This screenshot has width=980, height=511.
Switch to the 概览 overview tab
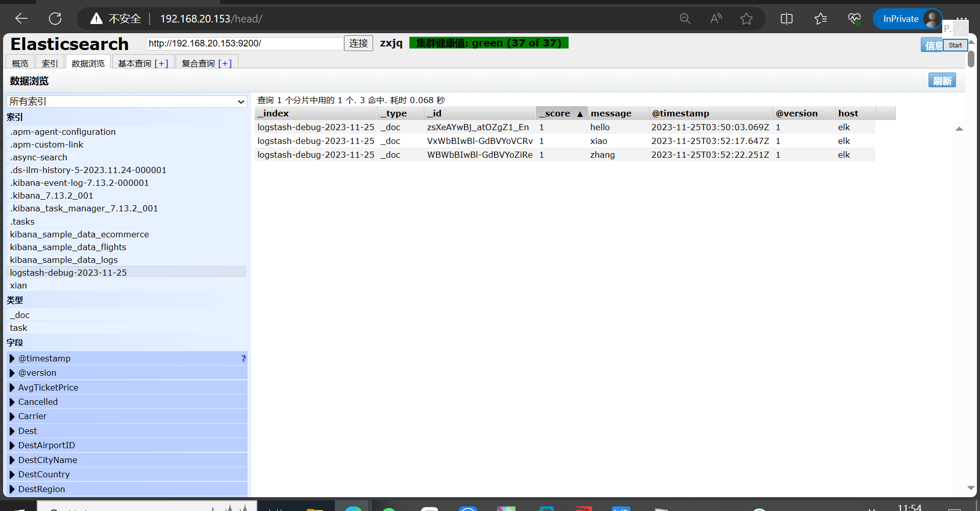[20, 63]
